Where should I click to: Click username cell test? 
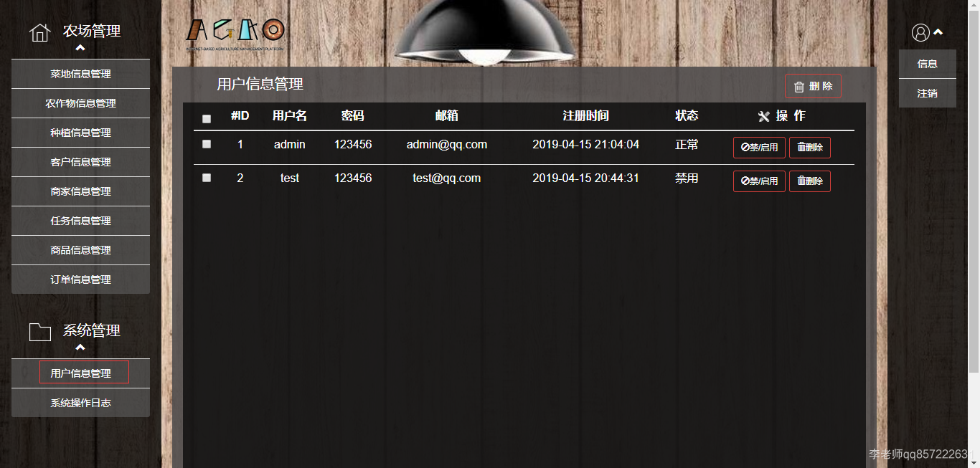point(290,178)
